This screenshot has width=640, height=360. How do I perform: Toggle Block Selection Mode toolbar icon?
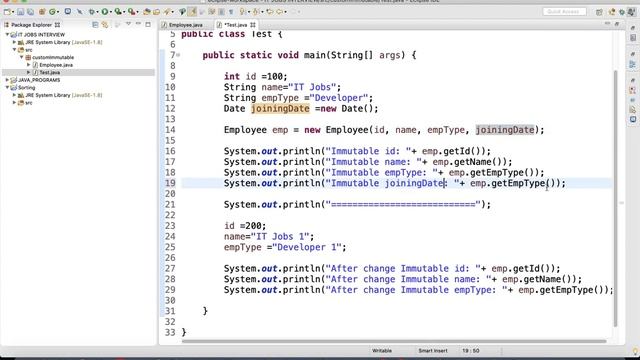221,12
